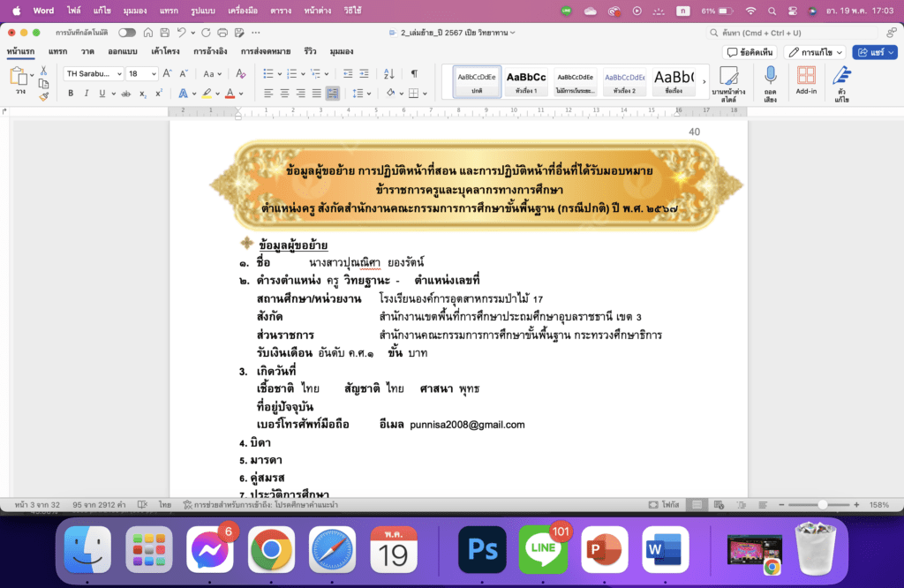Click Center alignment icon
904x588 pixels.
click(x=284, y=93)
